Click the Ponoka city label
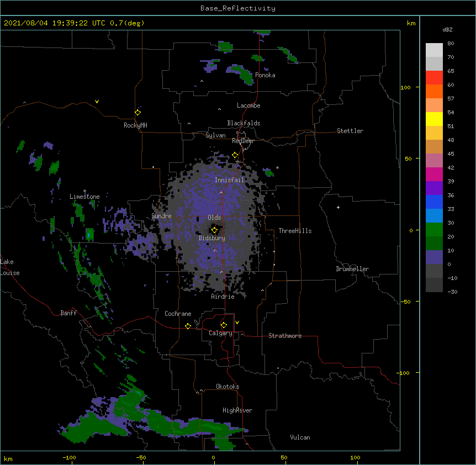476x465 pixels. [265, 75]
